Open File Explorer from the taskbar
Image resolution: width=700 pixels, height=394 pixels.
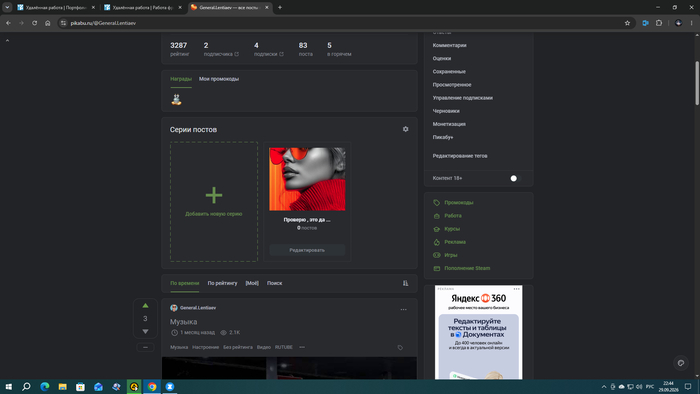click(62, 386)
